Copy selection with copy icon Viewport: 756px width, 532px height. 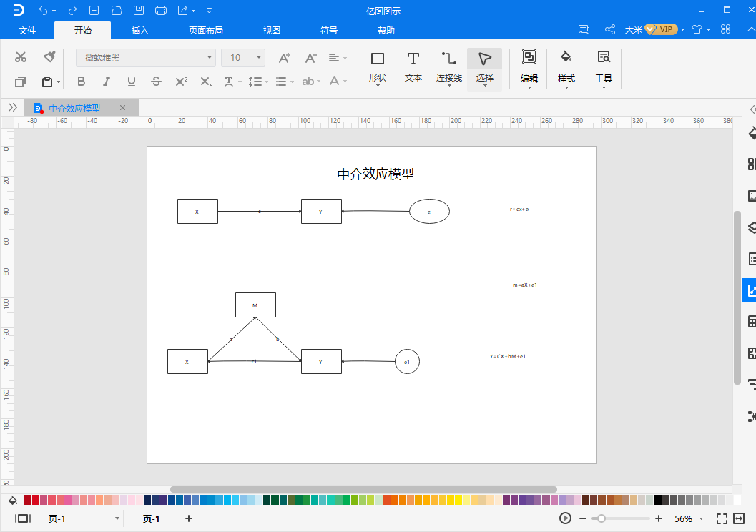[20, 82]
